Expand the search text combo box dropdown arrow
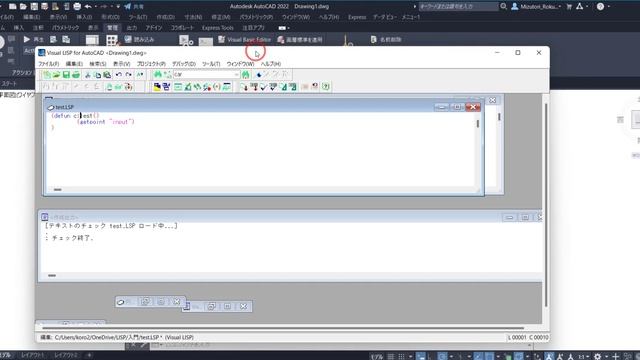The width and height of the screenshot is (640, 360). pyautogui.click(x=236, y=75)
